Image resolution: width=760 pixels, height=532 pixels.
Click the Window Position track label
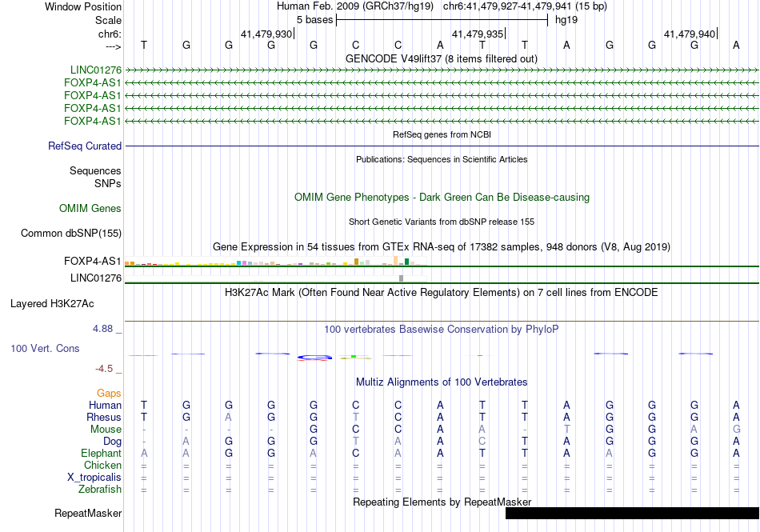click(x=83, y=6)
